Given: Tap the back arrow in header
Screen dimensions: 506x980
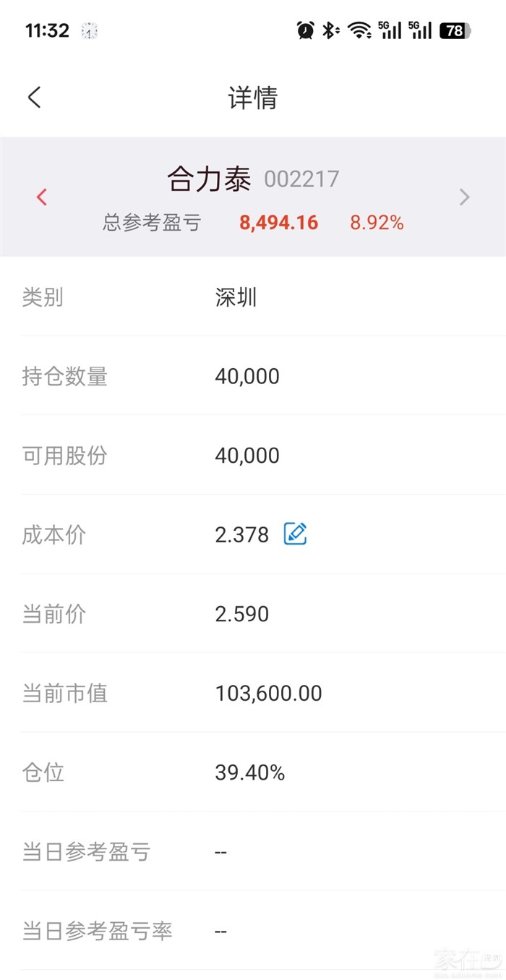Looking at the screenshot, I should point(35,98).
